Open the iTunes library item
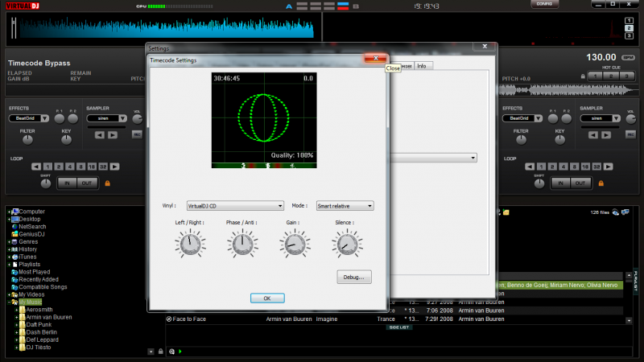Image resolution: width=644 pixels, height=362 pixels. [x=28, y=257]
